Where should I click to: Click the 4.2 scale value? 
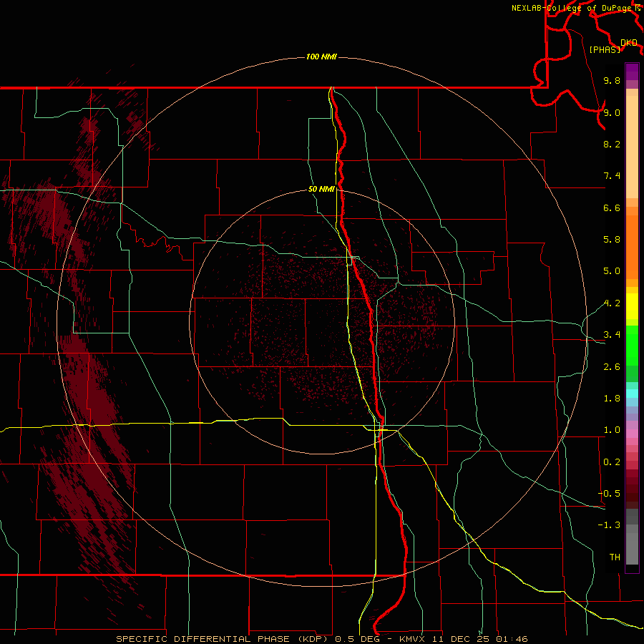612,303
